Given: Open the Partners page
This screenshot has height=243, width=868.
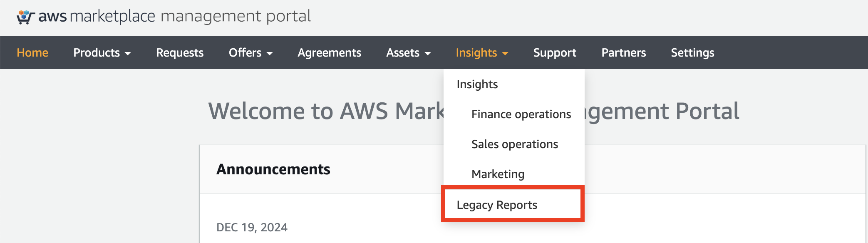Looking at the screenshot, I should [x=623, y=52].
